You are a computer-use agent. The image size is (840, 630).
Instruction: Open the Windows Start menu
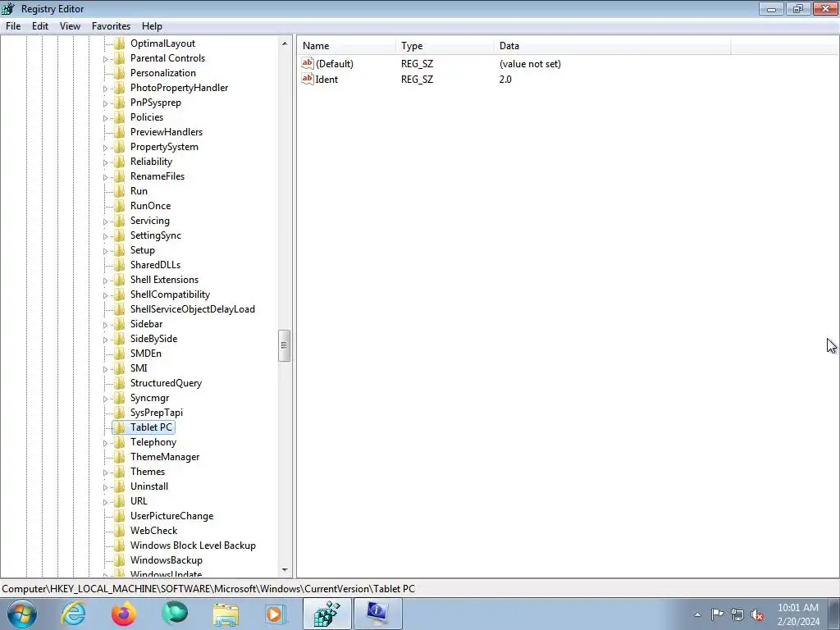(21, 614)
